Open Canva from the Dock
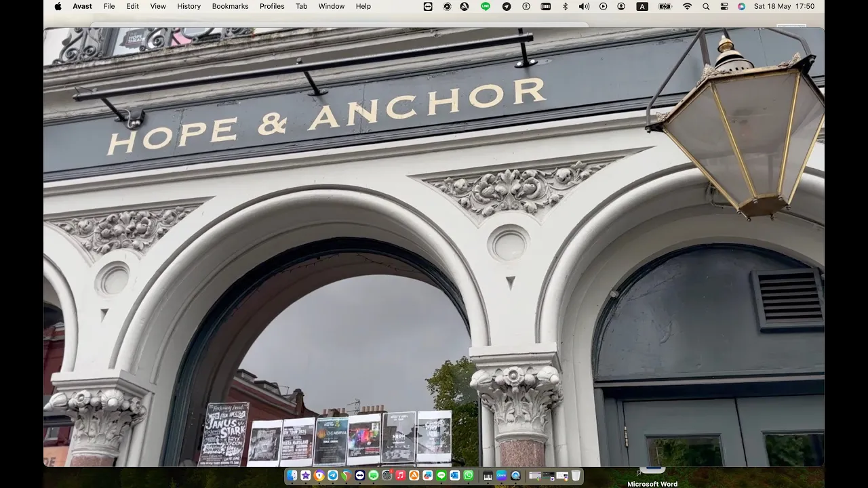Screen dimensions: 868x488 click(502, 476)
